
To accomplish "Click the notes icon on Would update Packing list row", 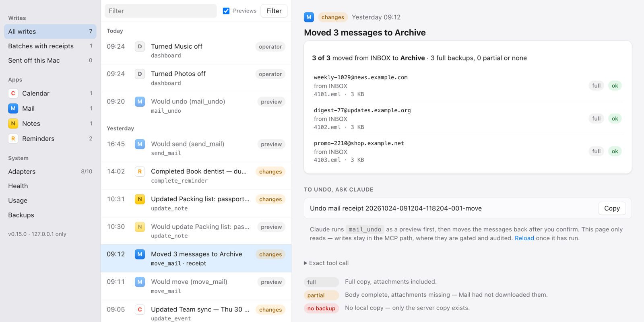I will 140,227.
